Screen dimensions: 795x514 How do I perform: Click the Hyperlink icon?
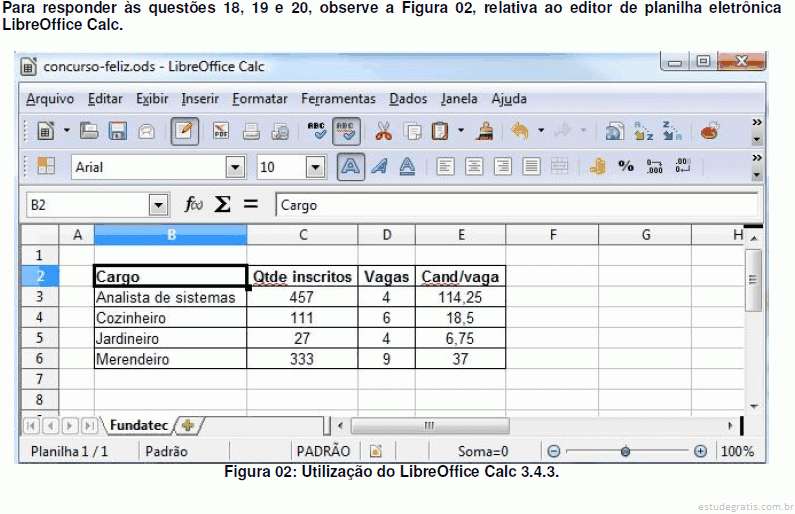click(614, 131)
